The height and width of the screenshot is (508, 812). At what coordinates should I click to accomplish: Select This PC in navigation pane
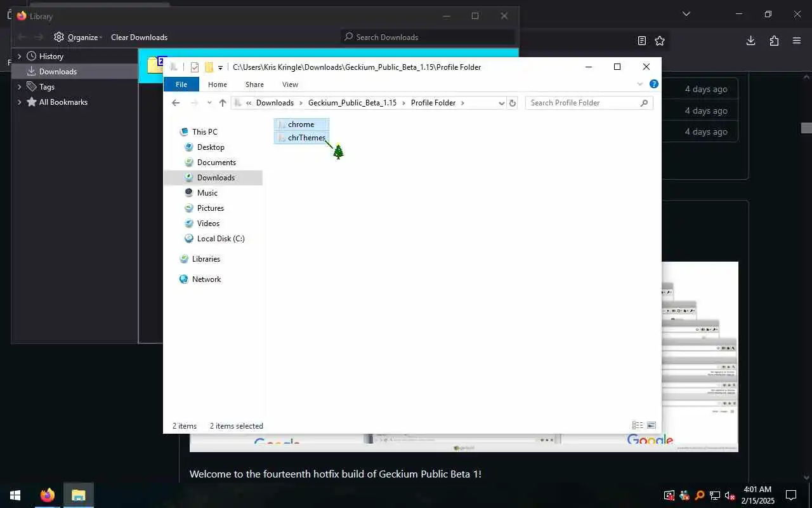pyautogui.click(x=204, y=132)
